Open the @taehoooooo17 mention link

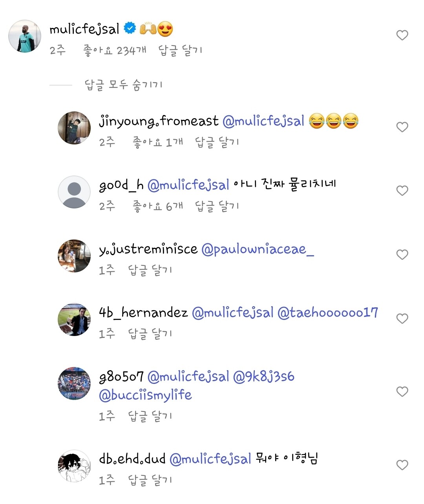tap(327, 313)
